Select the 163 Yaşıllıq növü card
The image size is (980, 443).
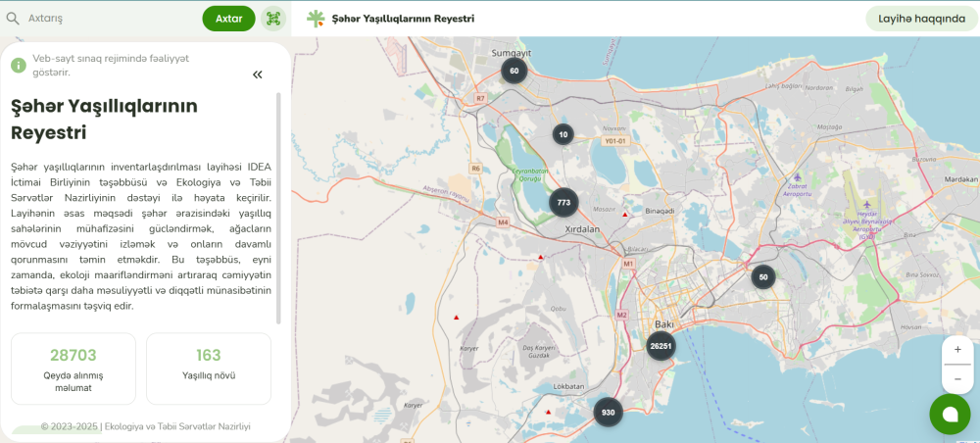click(x=209, y=369)
